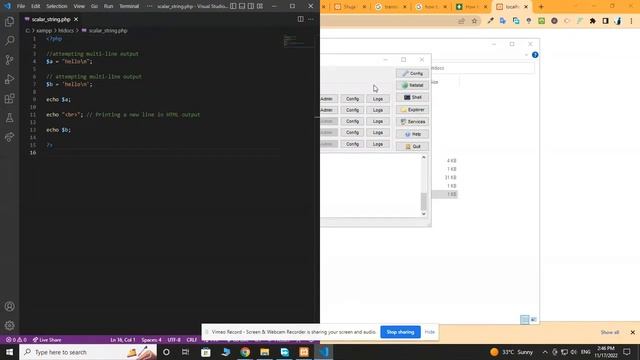Click the XAMPP log scrollbar thumb
640x360 pixels.
click(424, 201)
